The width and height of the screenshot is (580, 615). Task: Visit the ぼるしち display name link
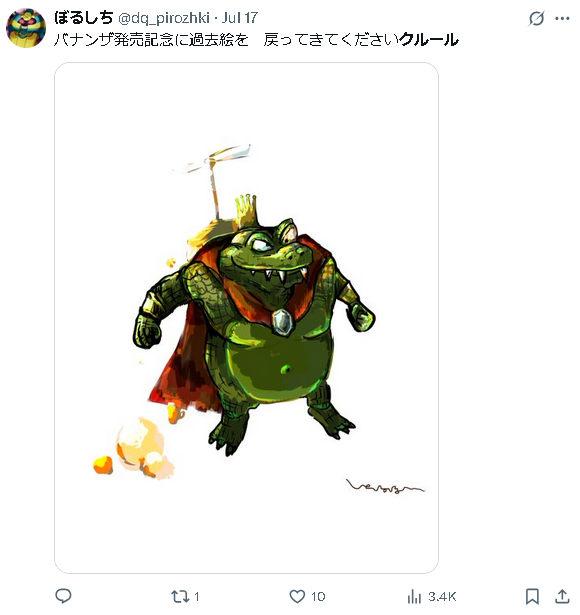click(84, 18)
